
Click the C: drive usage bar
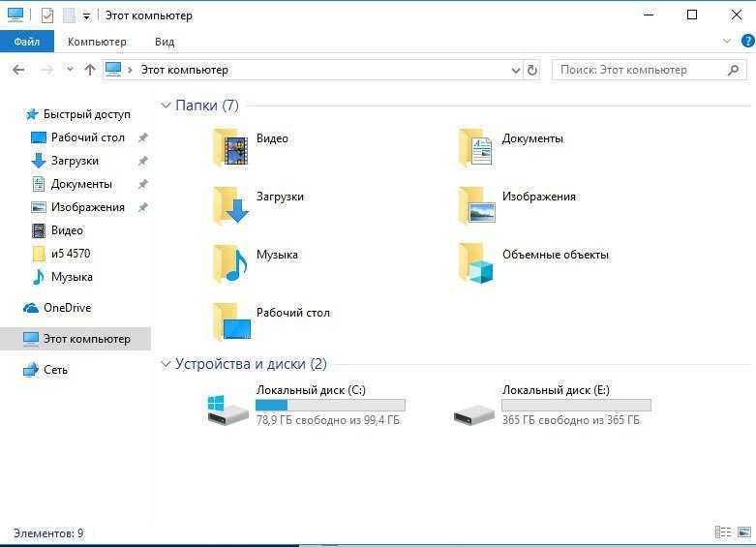[330, 405]
